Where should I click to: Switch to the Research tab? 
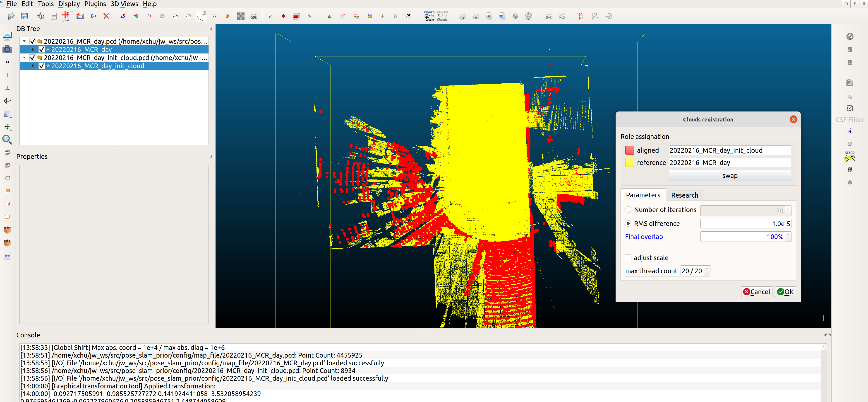pyautogui.click(x=684, y=195)
